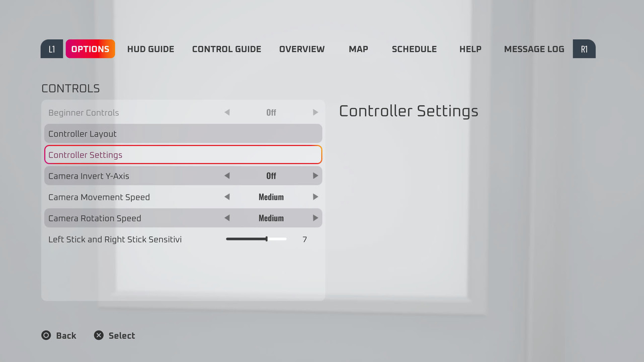Open the SCHEDULE tab
Viewport: 644px width, 362px height.
[x=414, y=49]
